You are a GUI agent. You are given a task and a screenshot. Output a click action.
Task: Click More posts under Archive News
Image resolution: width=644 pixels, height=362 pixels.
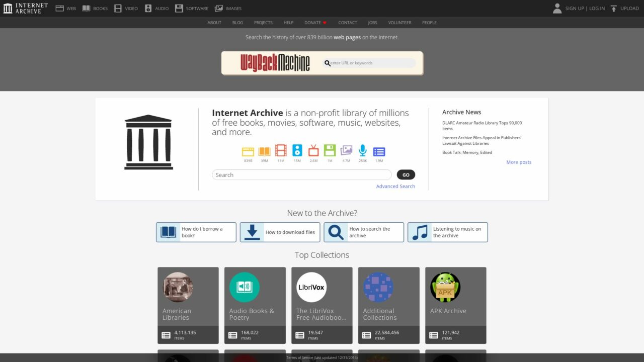[x=519, y=162]
